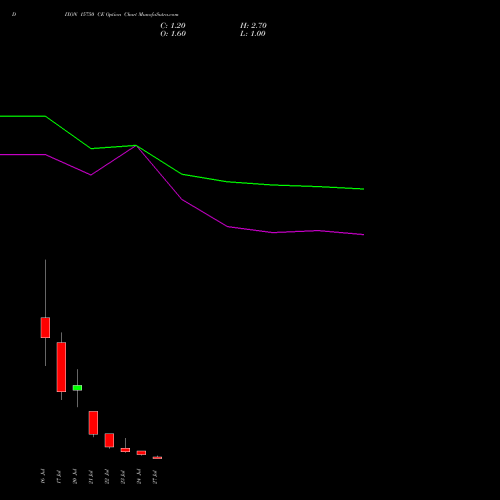Click the 23 Jul date axis label

click(x=123, y=476)
